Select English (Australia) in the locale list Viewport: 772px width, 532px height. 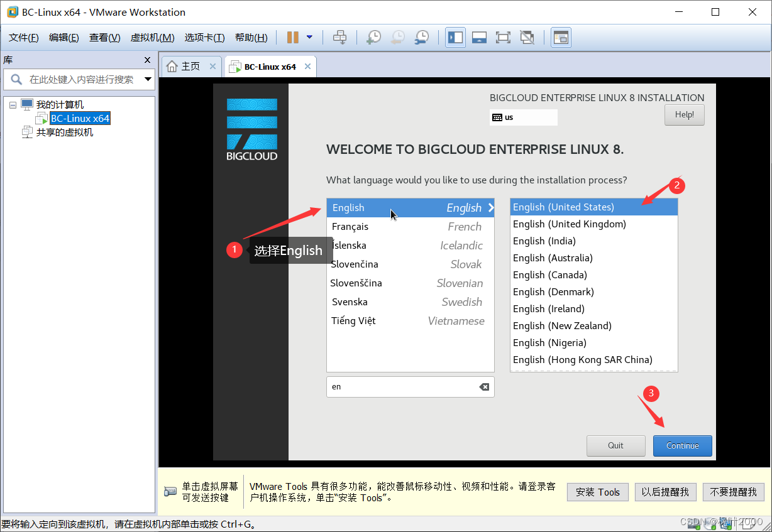(x=553, y=258)
